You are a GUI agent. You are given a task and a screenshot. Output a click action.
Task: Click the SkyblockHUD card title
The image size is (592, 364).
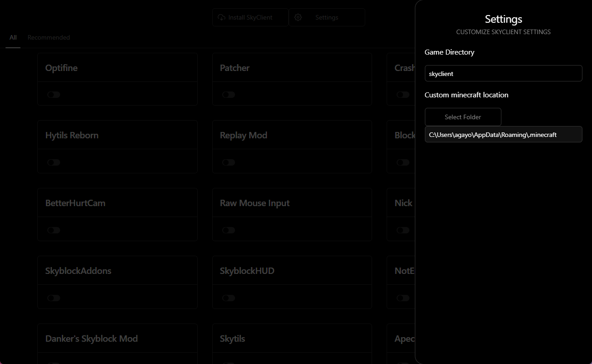pyautogui.click(x=247, y=271)
